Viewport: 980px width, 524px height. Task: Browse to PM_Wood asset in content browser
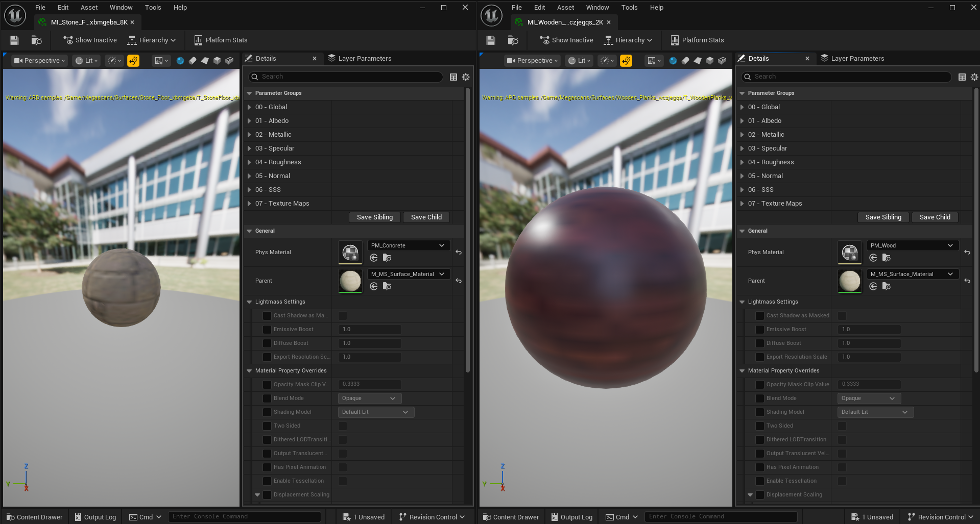[887, 258]
